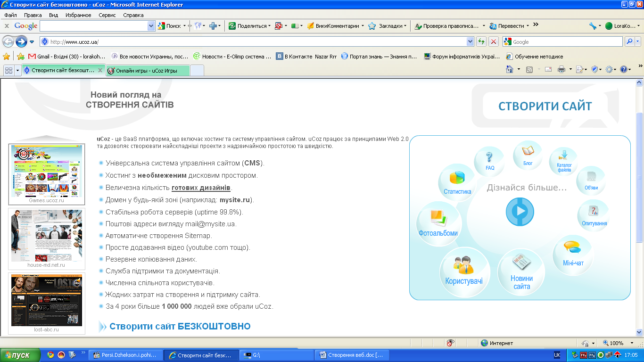Select the Об'яви bubble
Image resolution: width=644 pixels, height=362 pixels.
pos(591,181)
